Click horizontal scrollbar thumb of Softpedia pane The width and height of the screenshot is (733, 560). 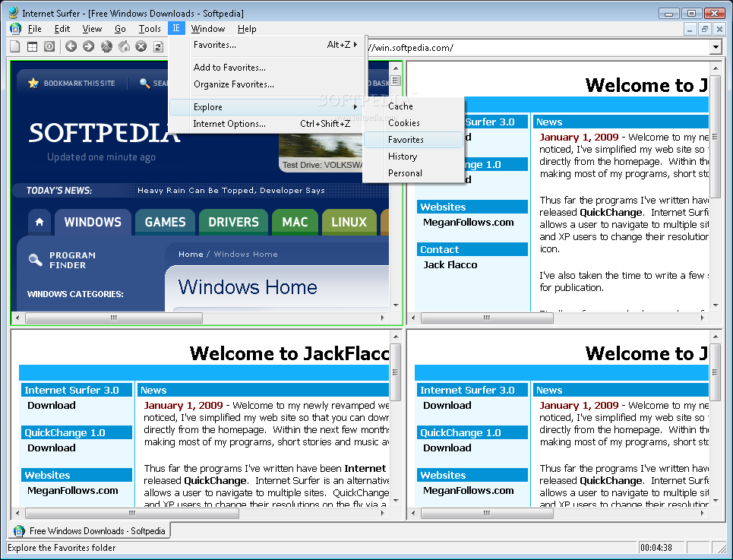click(x=114, y=318)
